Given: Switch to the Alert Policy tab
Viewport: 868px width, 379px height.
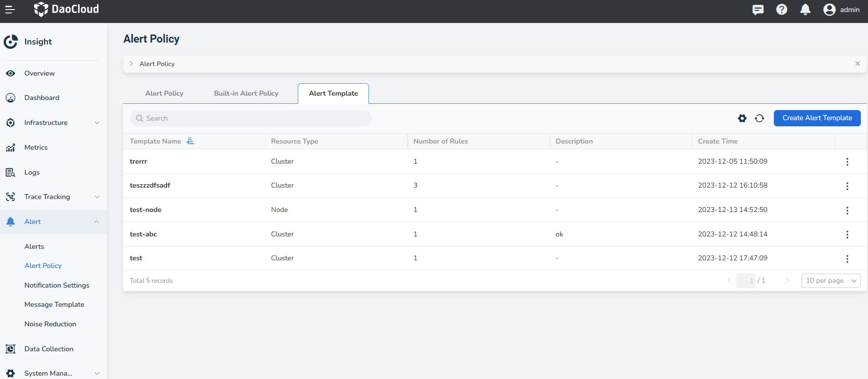Looking at the screenshot, I should (x=164, y=93).
